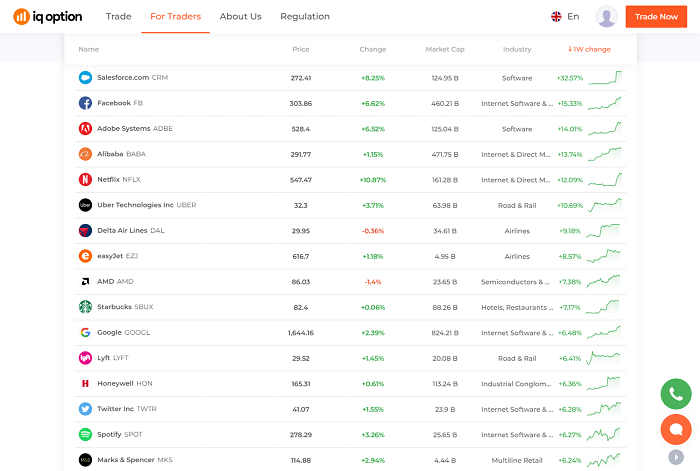Screen dimensions: 700x471
Task: Open the Regulation menu
Action: coord(305,17)
